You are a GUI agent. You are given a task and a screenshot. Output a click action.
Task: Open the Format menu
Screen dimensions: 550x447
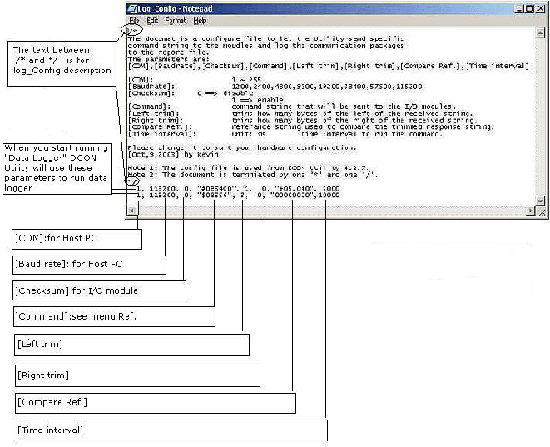click(176, 21)
